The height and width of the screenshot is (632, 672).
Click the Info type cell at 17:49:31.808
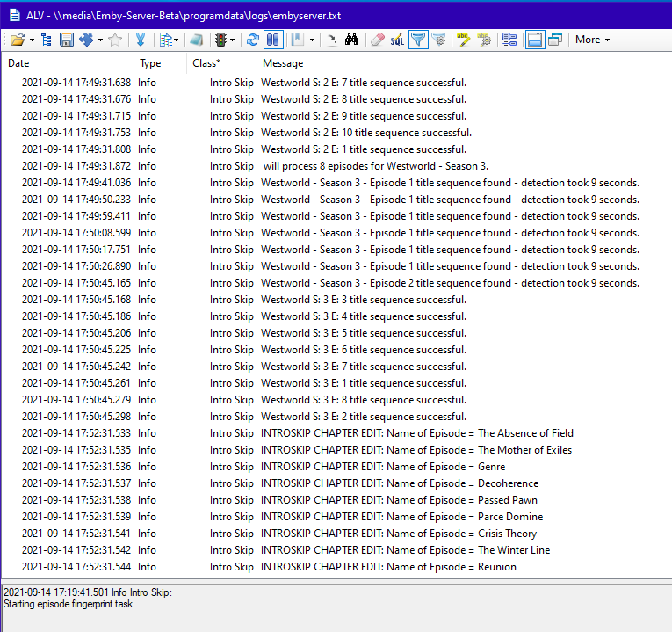(x=147, y=149)
